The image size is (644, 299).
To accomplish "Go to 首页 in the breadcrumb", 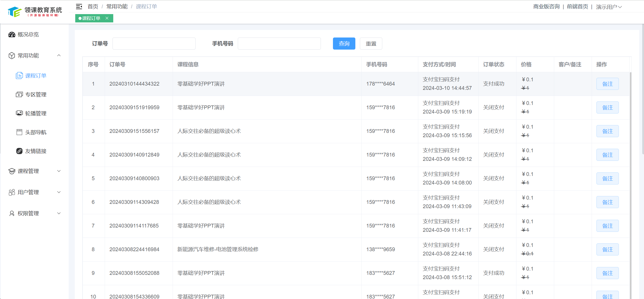I will click(93, 7).
